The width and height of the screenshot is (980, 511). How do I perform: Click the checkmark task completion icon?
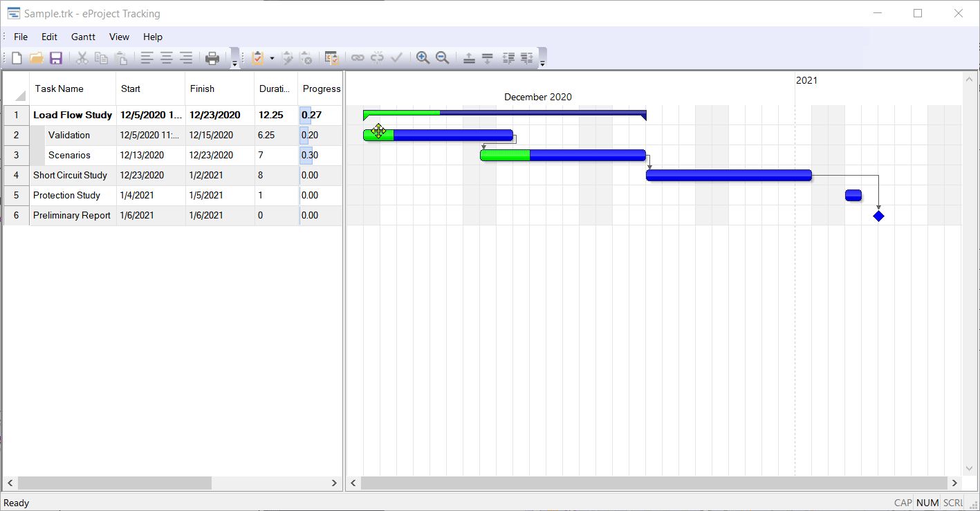point(396,58)
